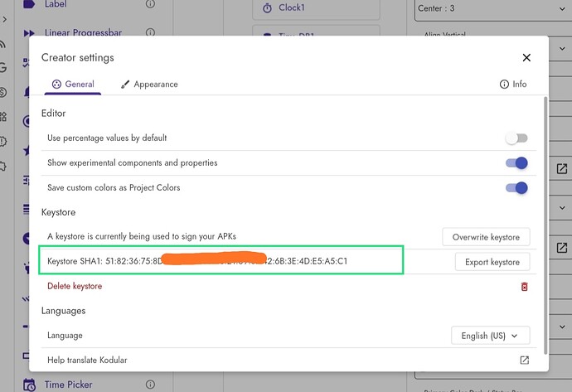Click the Linear Progressbar fast-forward icon

pos(29,33)
